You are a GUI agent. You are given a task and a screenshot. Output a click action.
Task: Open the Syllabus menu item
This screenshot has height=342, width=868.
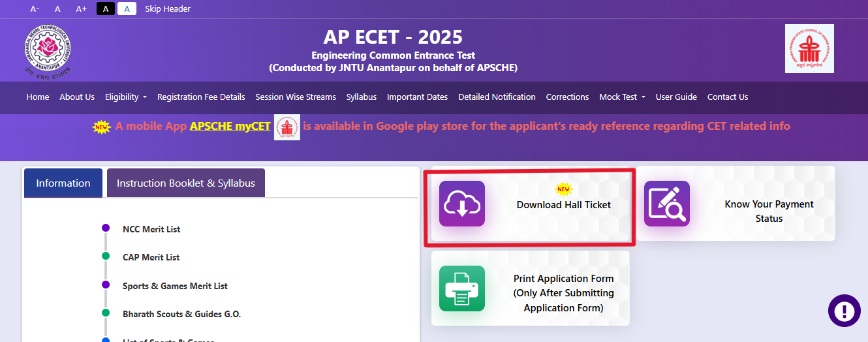click(x=362, y=97)
